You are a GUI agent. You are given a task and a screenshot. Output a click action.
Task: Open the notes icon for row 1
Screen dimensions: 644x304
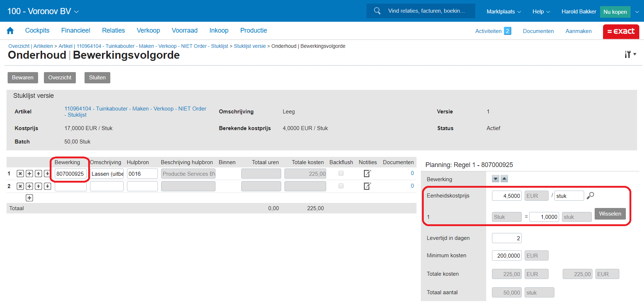tap(367, 174)
